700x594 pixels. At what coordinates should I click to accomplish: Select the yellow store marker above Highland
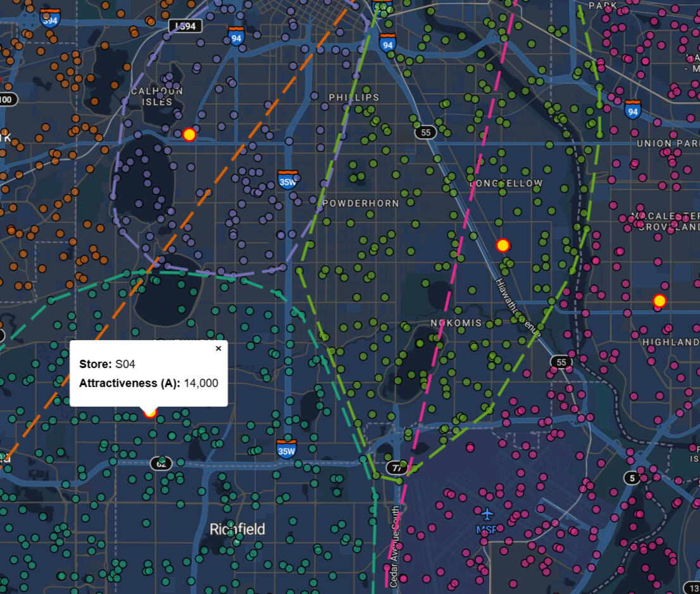(x=659, y=301)
